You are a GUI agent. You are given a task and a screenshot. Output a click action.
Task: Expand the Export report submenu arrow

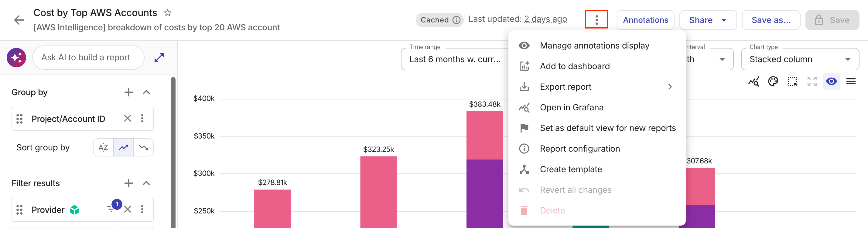click(x=670, y=87)
